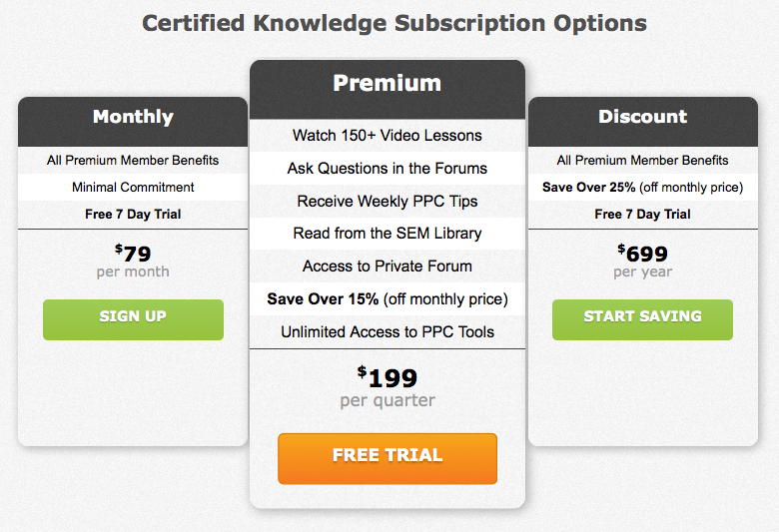
Task: Click 'Read from the SEM Library' row
Action: (x=388, y=234)
